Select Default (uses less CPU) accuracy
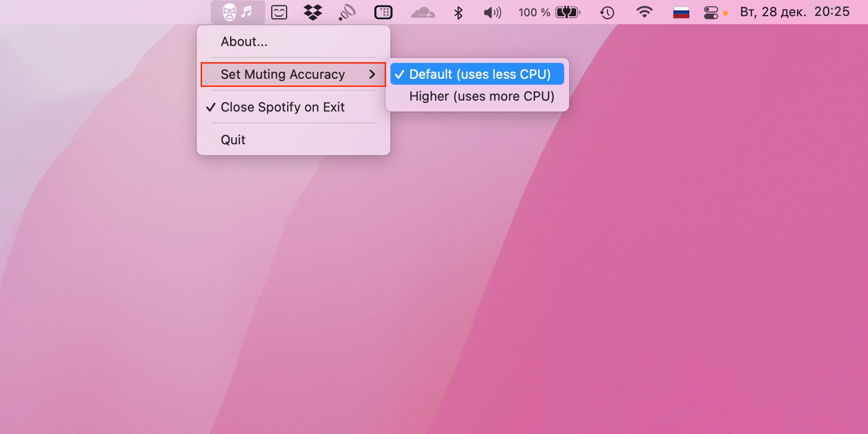The image size is (868, 434). pyautogui.click(x=477, y=74)
